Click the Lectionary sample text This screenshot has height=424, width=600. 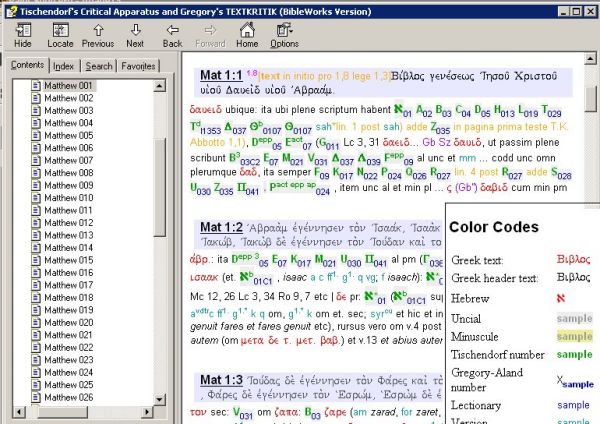coord(573,404)
